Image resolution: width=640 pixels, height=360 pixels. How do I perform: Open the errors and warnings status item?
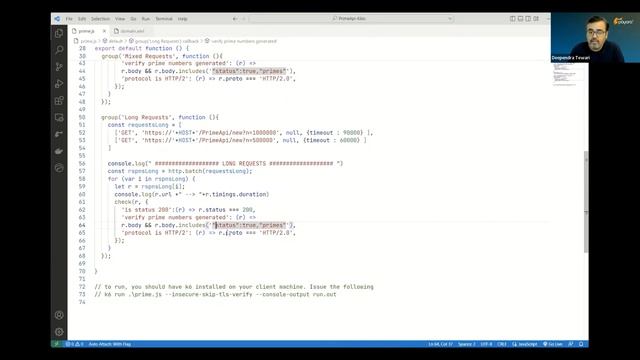[75, 344]
